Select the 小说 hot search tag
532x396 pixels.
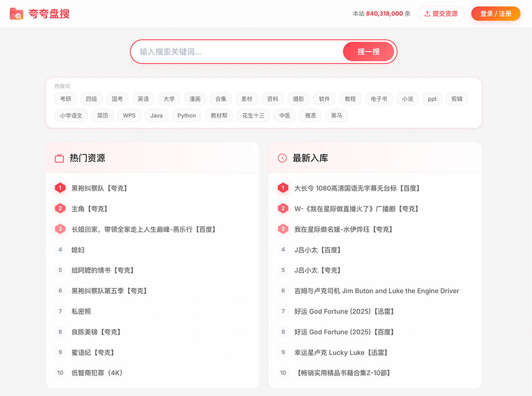coord(408,99)
